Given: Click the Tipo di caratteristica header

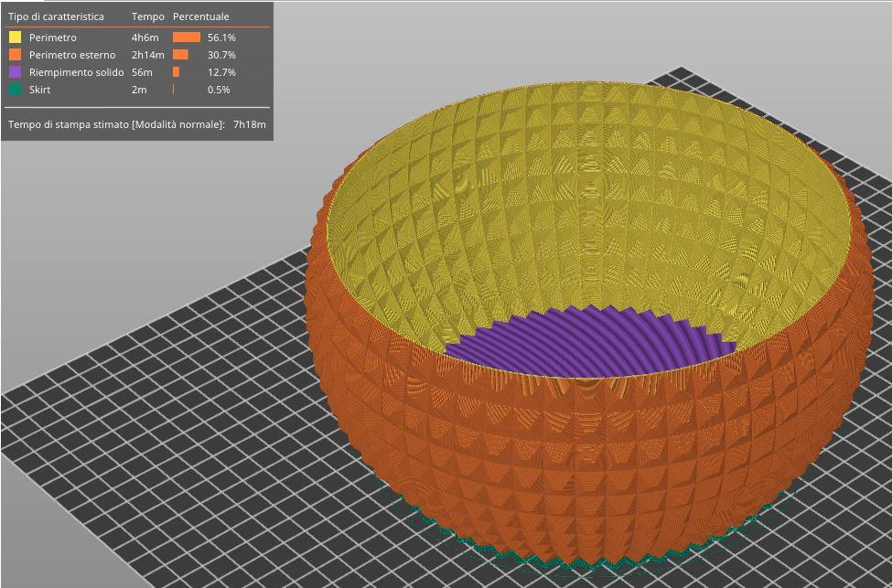Looking at the screenshot, I should 56,16.
